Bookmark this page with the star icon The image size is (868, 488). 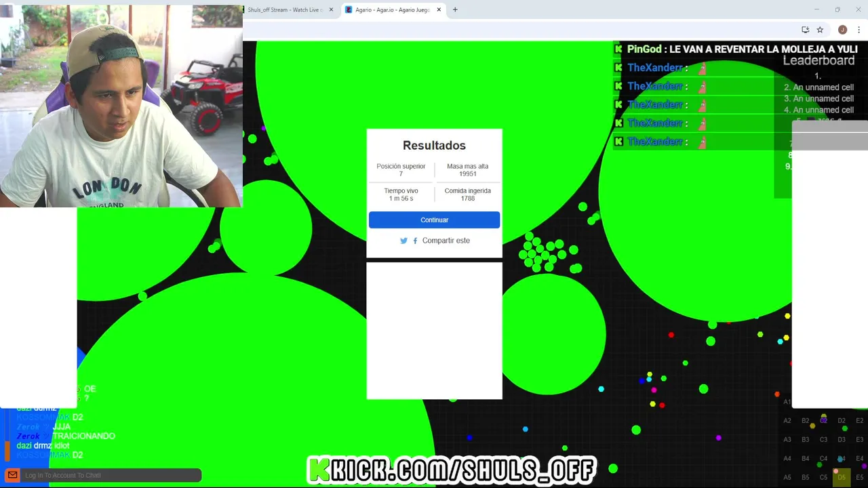(x=820, y=30)
